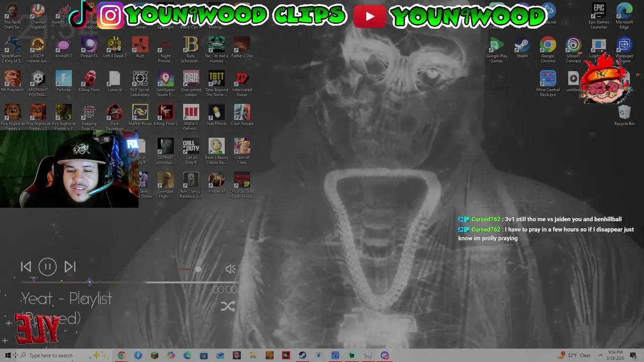Open the Steam desktop shortcut
644x362 pixels.
pyautogui.click(x=522, y=48)
